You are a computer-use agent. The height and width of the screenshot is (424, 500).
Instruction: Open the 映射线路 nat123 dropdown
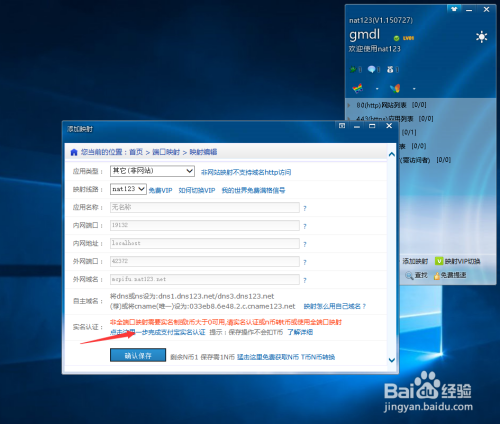point(128,189)
